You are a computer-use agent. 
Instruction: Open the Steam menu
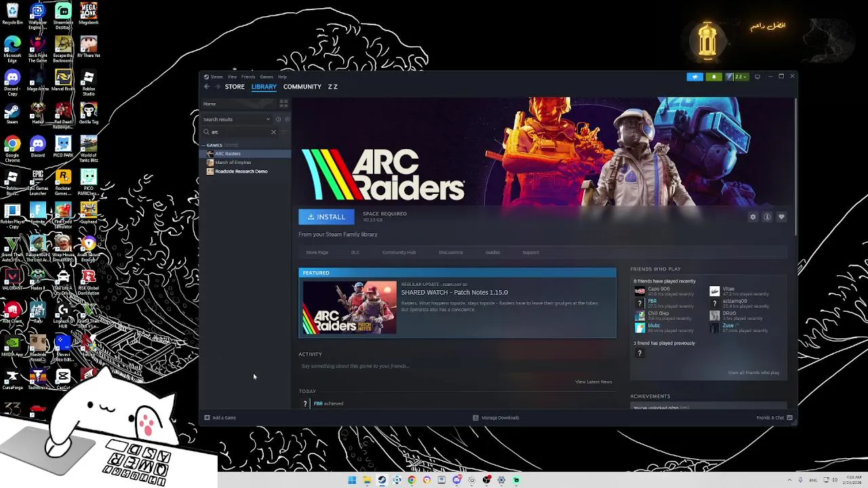click(216, 77)
